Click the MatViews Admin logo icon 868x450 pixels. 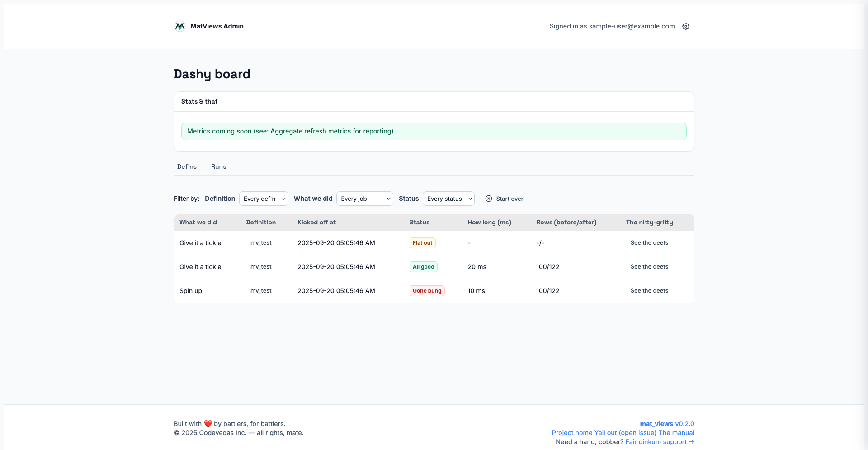[179, 26]
